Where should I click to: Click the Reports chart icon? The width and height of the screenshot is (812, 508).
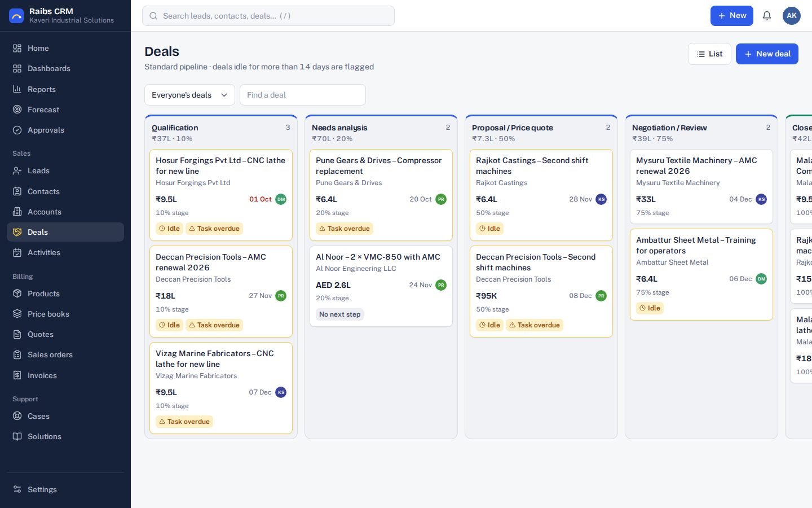(17, 89)
